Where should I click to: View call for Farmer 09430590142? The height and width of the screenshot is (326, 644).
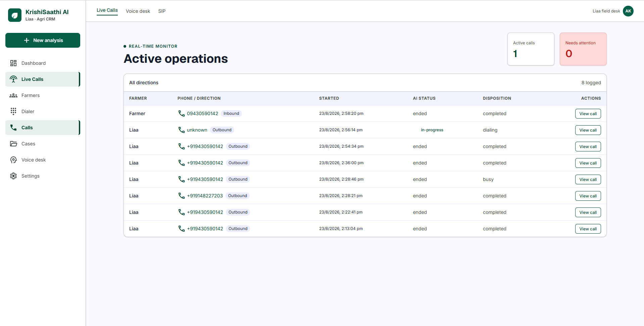pyautogui.click(x=588, y=114)
